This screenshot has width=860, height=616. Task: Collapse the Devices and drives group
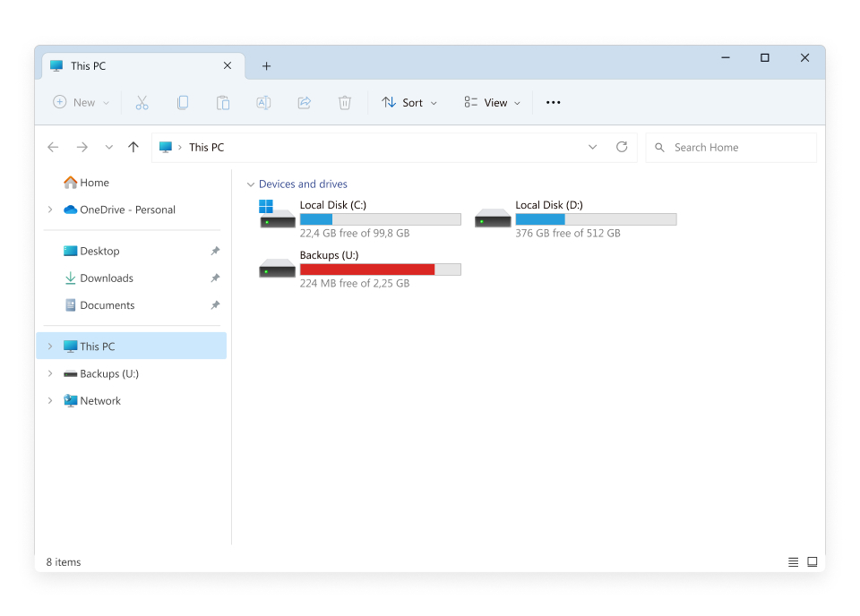[250, 184]
